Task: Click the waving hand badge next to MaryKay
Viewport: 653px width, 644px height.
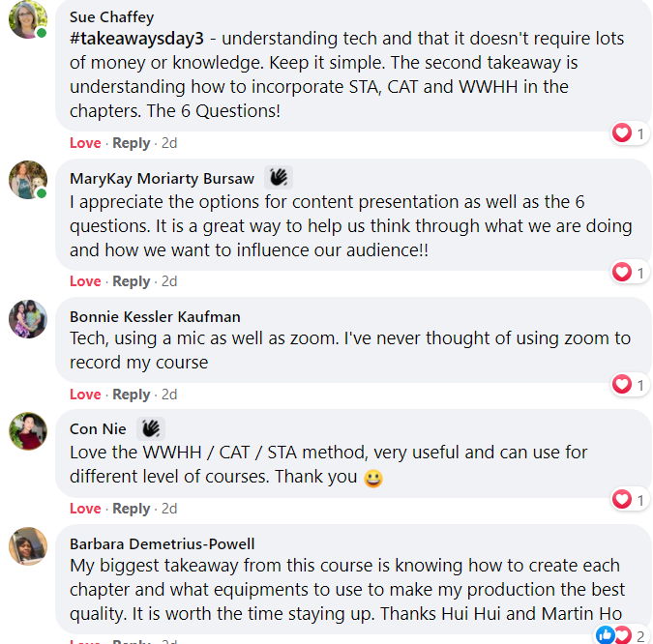Action: click(x=279, y=178)
